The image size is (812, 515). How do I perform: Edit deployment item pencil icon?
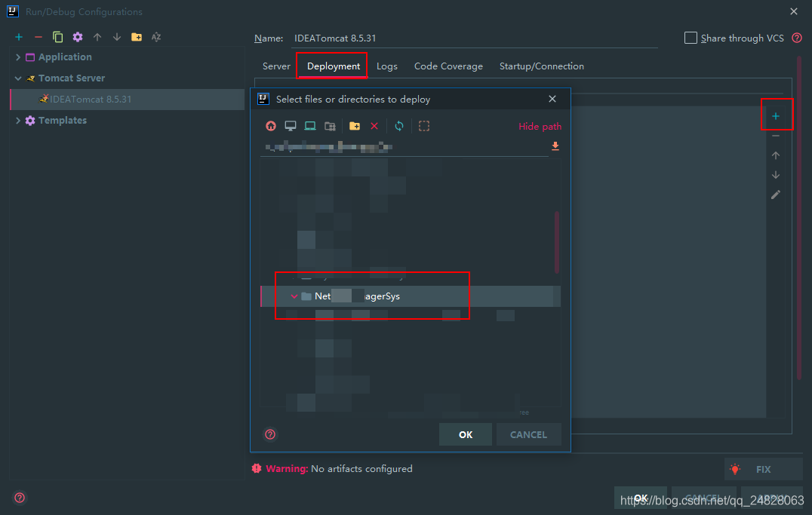(x=776, y=195)
